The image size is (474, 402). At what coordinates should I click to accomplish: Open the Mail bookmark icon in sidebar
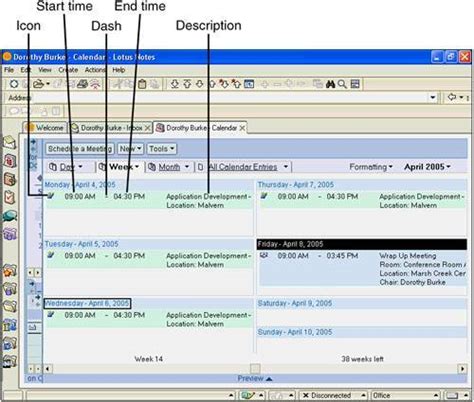tap(10, 142)
